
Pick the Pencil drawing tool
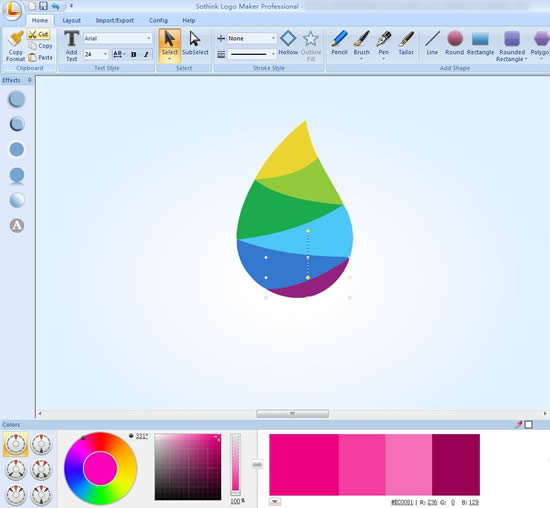(339, 44)
